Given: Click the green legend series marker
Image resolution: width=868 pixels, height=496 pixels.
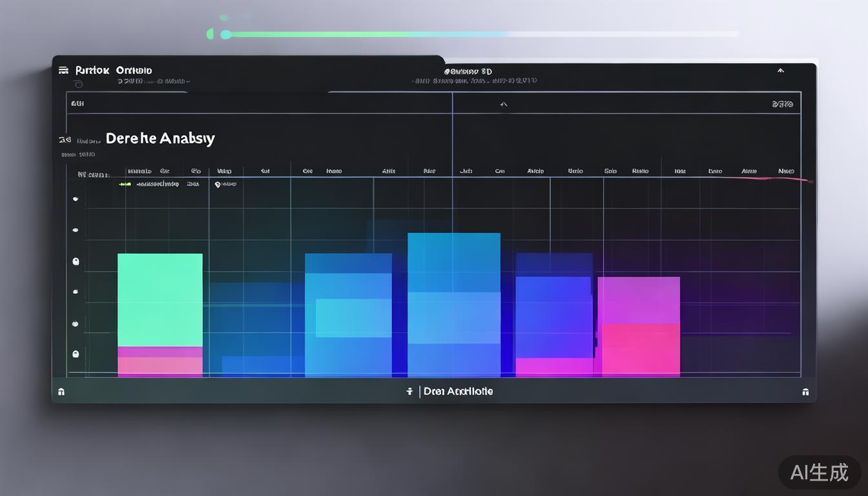Looking at the screenshot, I should pos(125,184).
